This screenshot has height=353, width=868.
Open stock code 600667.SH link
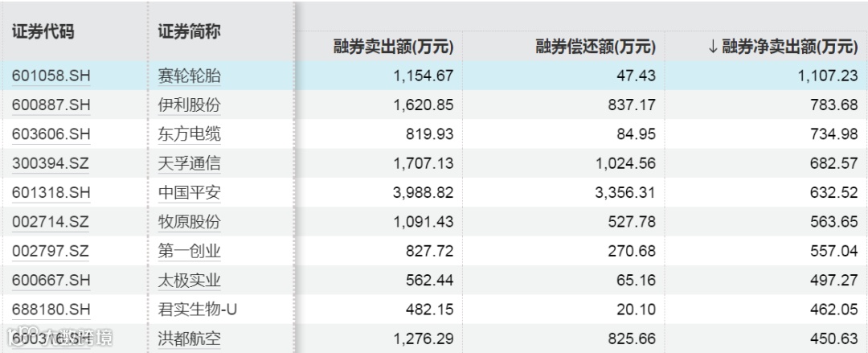[x=51, y=281]
